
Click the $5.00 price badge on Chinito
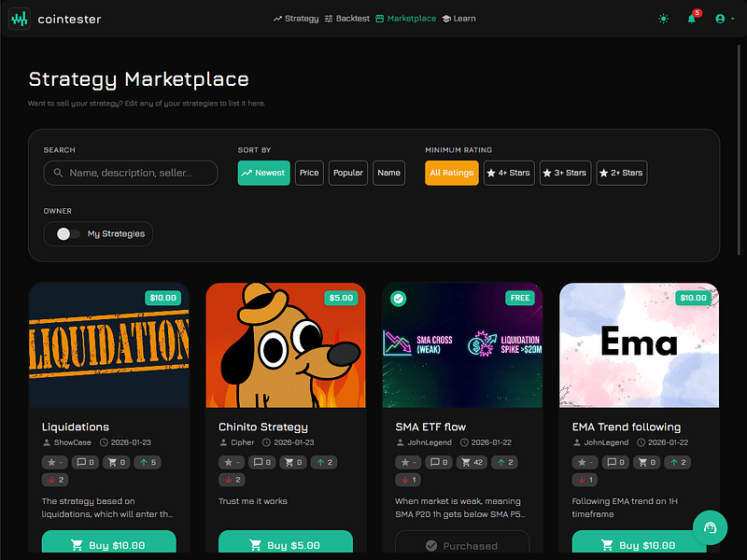341,298
